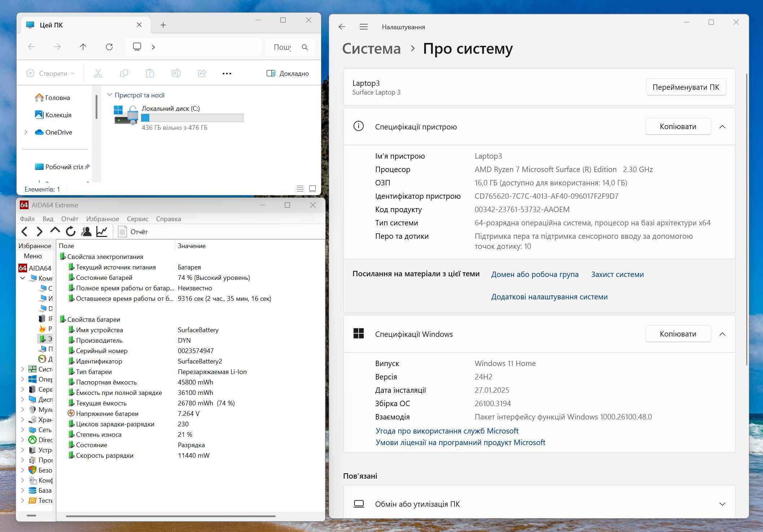Go forward in File Explorer
The height and width of the screenshot is (532, 763).
pyautogui.click(x=57, y=47)
